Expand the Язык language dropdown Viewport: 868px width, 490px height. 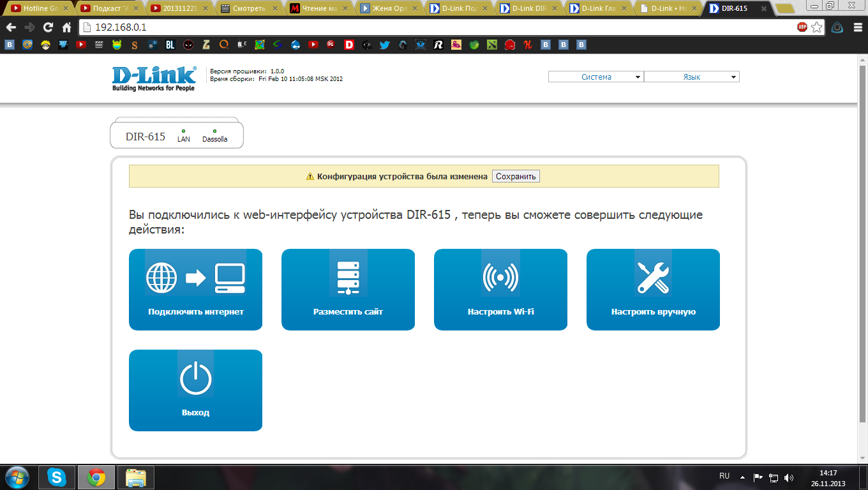click(692, 77)
